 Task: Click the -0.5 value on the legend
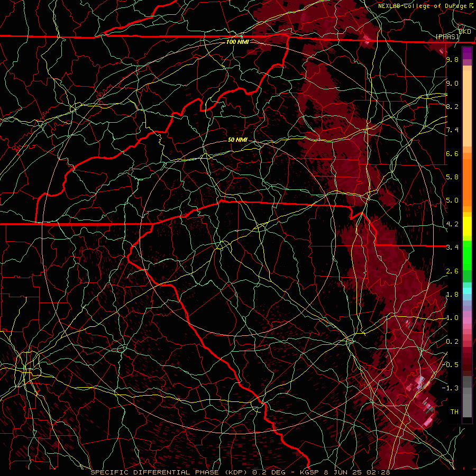pos(451,365)
